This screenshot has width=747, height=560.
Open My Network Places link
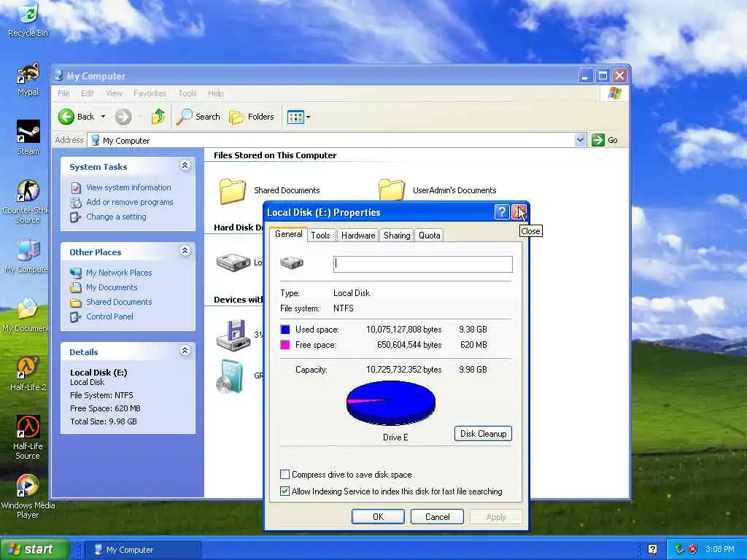(119, 273)
